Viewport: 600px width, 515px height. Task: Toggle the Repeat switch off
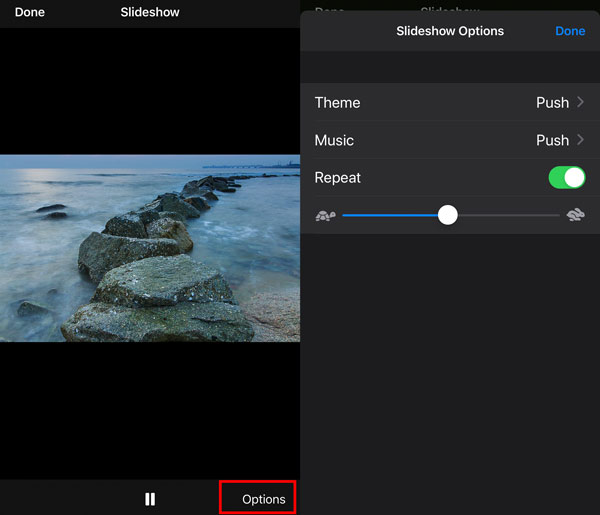[x=567, y=178]
